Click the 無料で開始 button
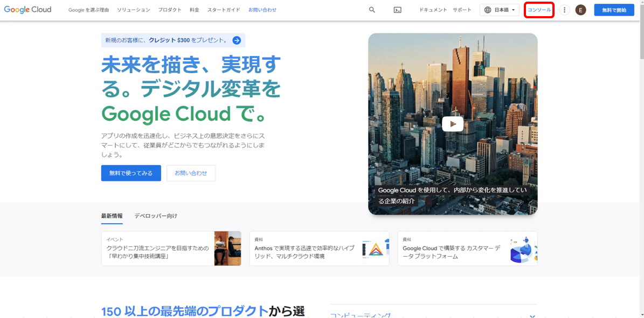Screen dimensions: 644x318 click(x=614, y=10)
